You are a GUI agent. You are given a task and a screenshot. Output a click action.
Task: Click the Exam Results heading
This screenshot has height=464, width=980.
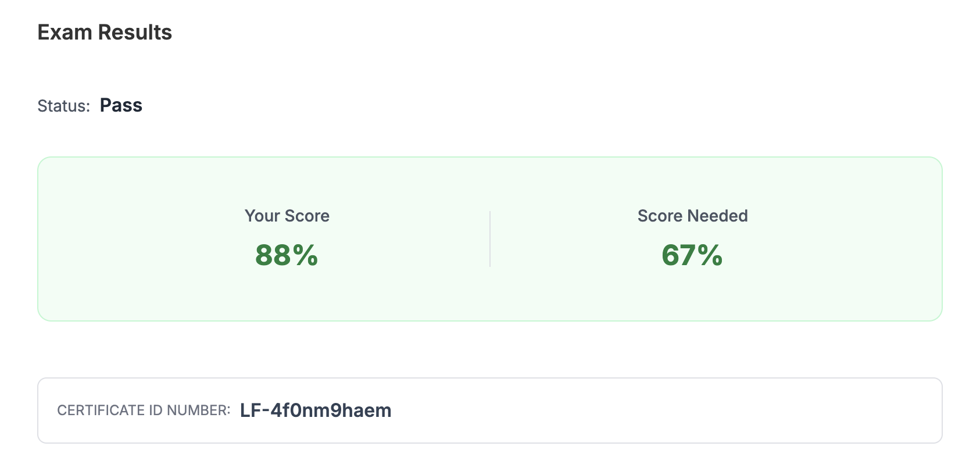point(105,33)
